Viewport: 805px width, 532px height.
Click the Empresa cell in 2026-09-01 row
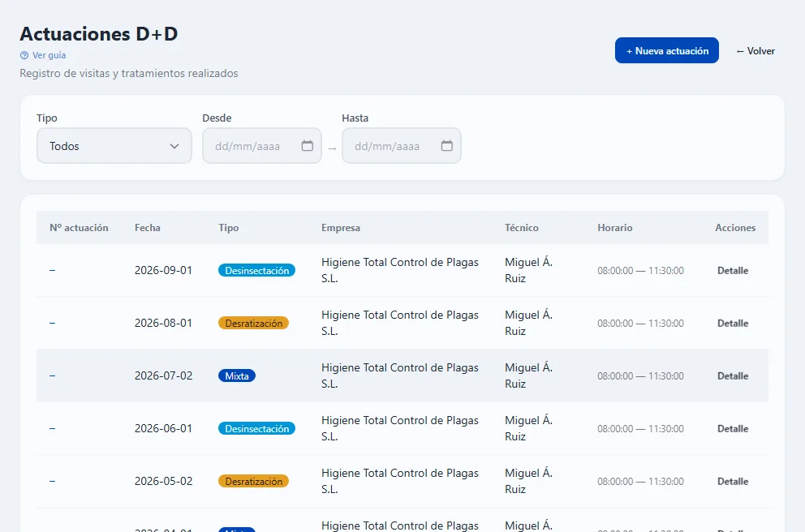pyautogui.click(x=400, y=270)
